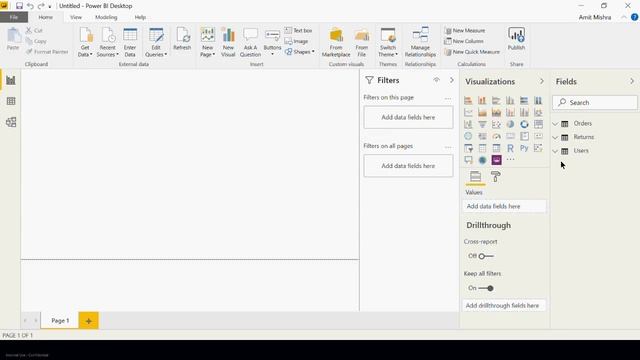Open the File menu
Image resolution: width=640 pixels, height=360 pixels.
pyautogui.click(x=14, y=17)
